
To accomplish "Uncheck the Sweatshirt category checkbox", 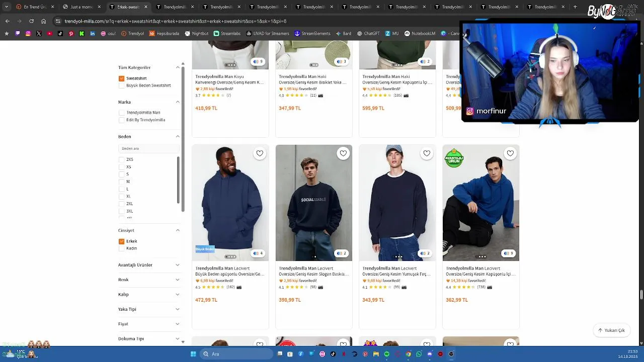I will [x=121, y=78].
